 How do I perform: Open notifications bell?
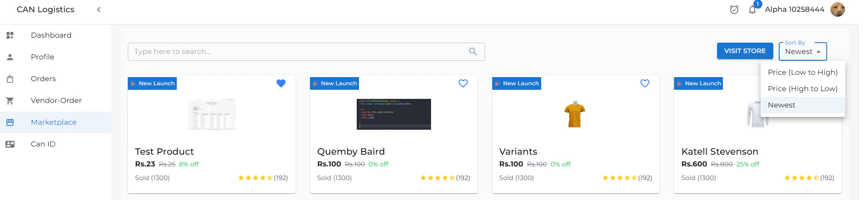click(x=752, y=10)
